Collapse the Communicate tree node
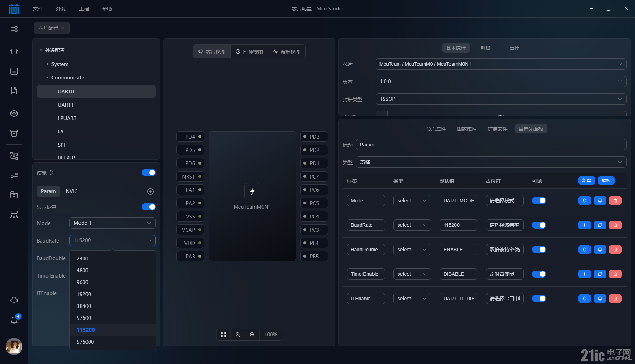Screen dimensions: 635x364 pos(47,78)
